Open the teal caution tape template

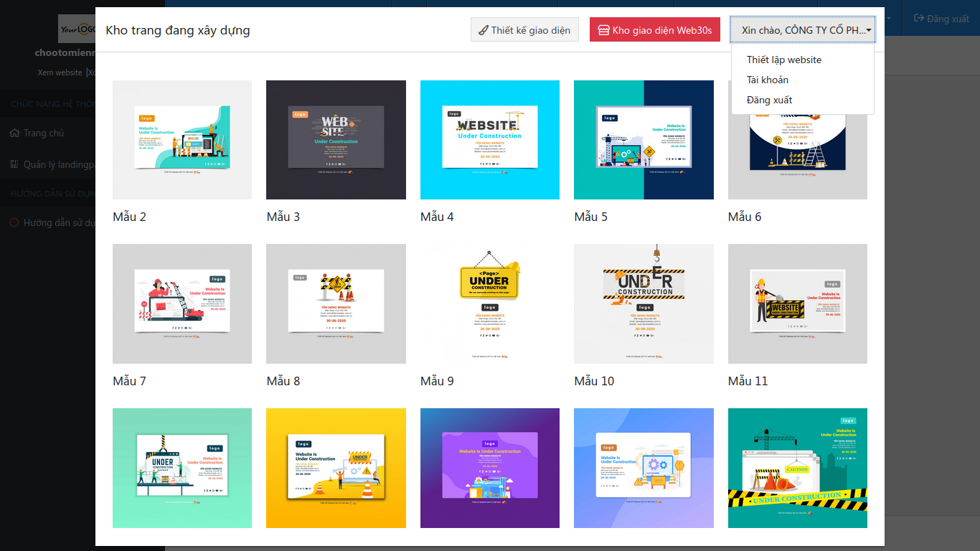point(798,468)
